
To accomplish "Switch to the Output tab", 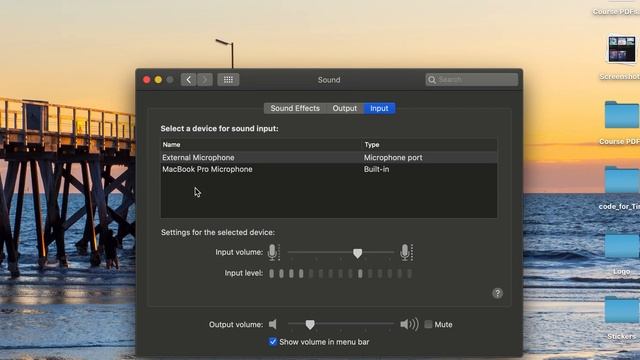I will [344, 108].
